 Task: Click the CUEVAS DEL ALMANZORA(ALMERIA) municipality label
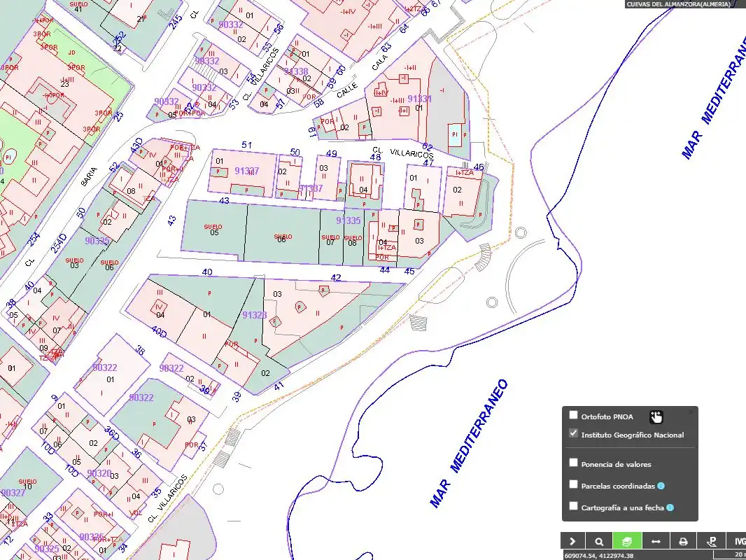pyautogui.click(x=678, y=3)
